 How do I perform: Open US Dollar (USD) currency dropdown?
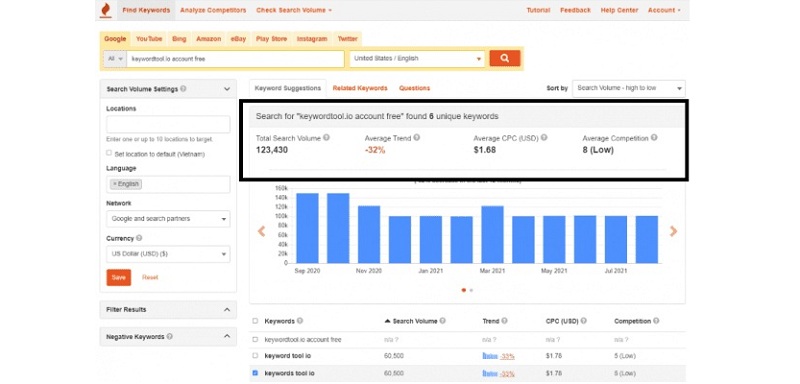(168, 254)
